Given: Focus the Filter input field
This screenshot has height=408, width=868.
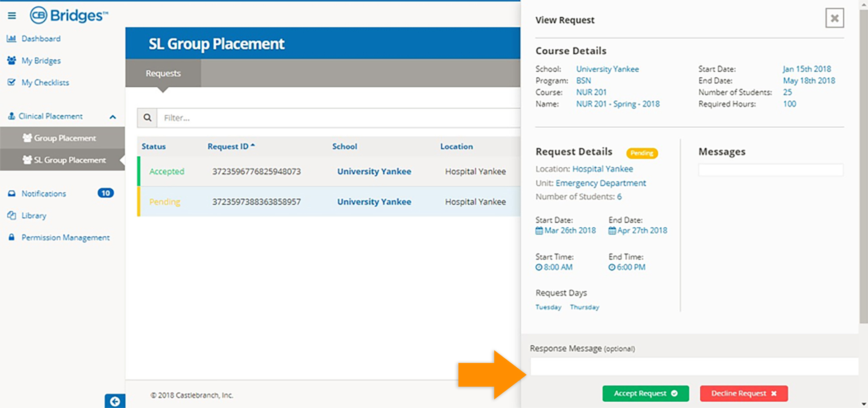Looking at the screenshot, I should [x=339, y=118].
